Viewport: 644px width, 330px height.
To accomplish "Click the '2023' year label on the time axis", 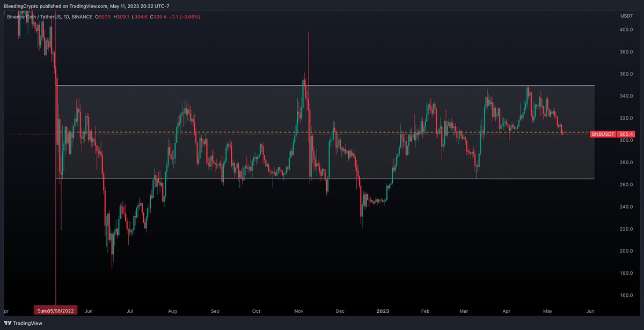I will [x=383, y=311].
